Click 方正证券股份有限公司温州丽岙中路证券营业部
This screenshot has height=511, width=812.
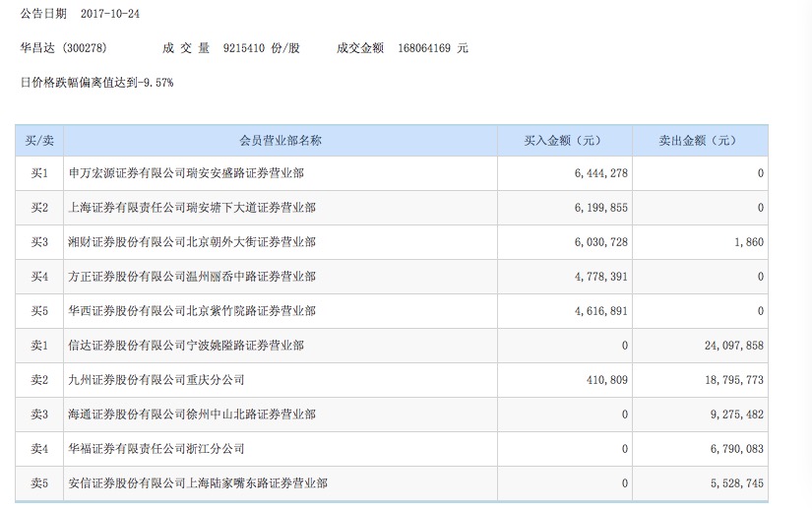pos(192,277)
